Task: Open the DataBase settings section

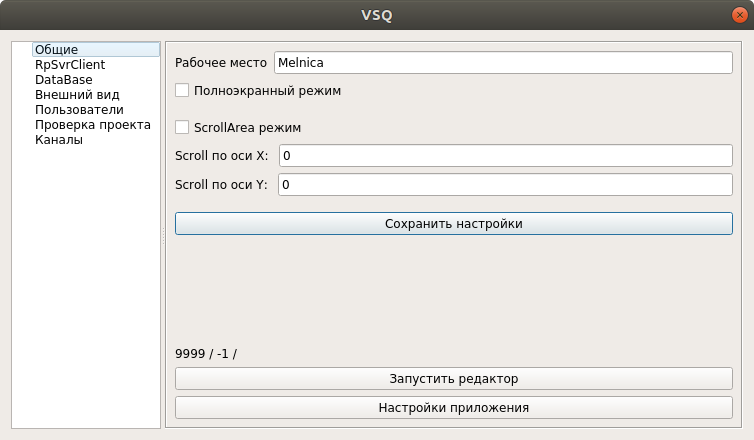Action: point(63,79)
